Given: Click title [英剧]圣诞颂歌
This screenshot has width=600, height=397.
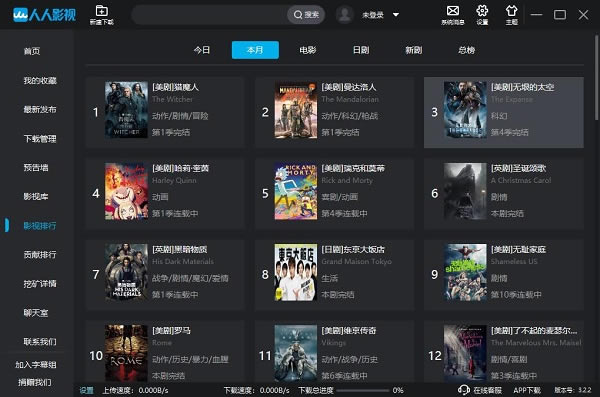Looking at the screenshot, I should (x=518, y=168).
